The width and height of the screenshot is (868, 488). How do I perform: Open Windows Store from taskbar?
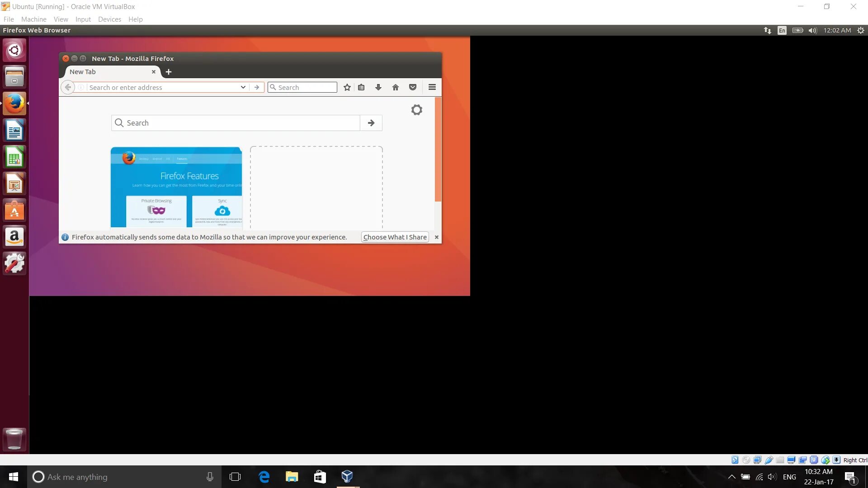coord(320,477)
